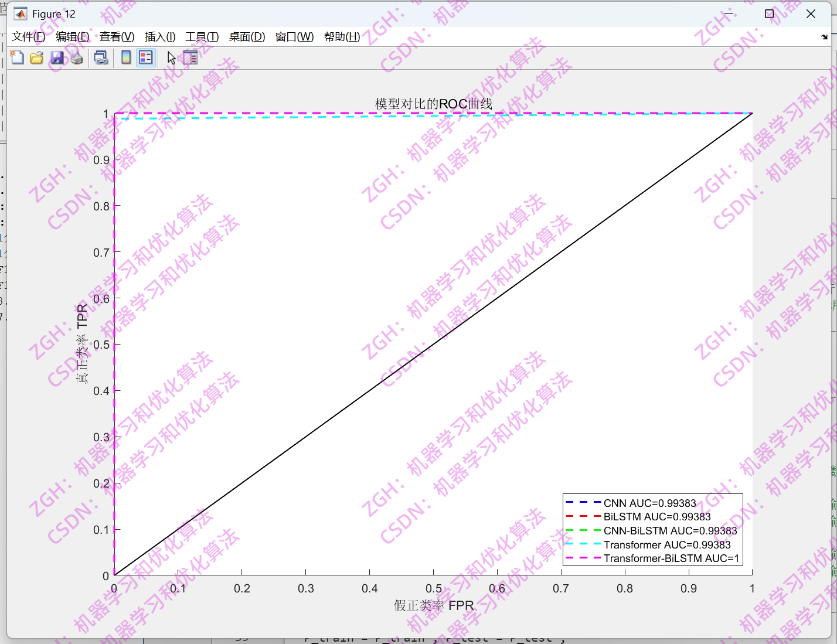Image resolution: width=837 pixels, height=644 pixels.
Task: Click the MATLAB icon in the title bar
Action: tap(19, 13)
